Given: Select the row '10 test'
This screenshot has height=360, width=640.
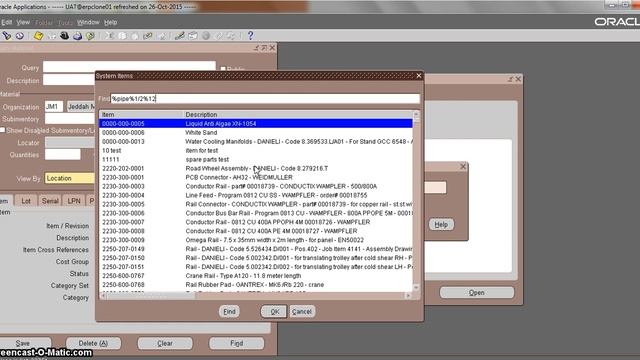Looking at the screenshot, I should click(x=256, y=151).
